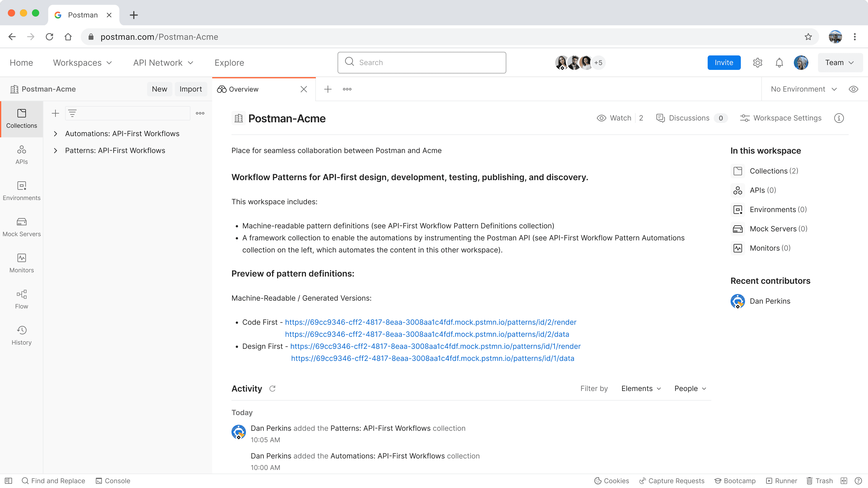
Task: Open Capture Requests in status bar
Action: coord(672,481)
